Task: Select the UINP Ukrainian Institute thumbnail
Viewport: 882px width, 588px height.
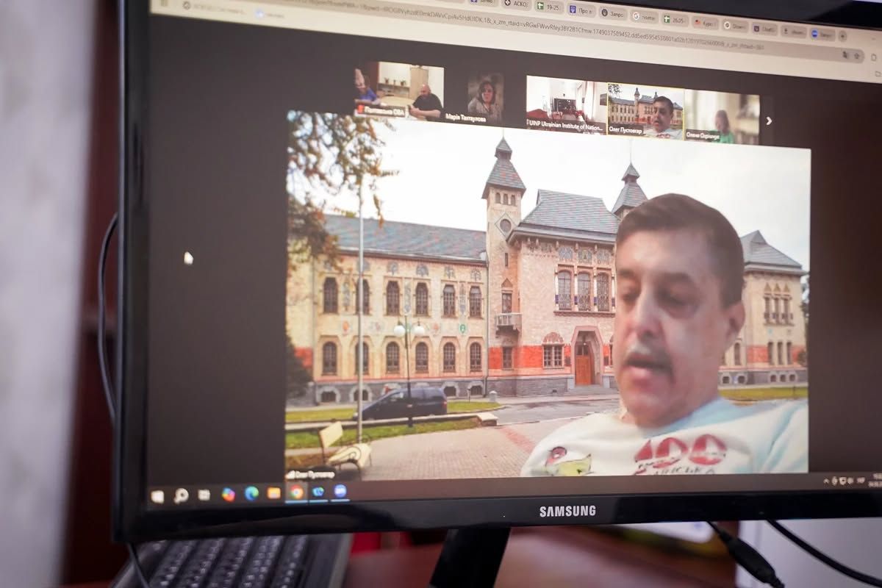Action: tap(566, 104)
